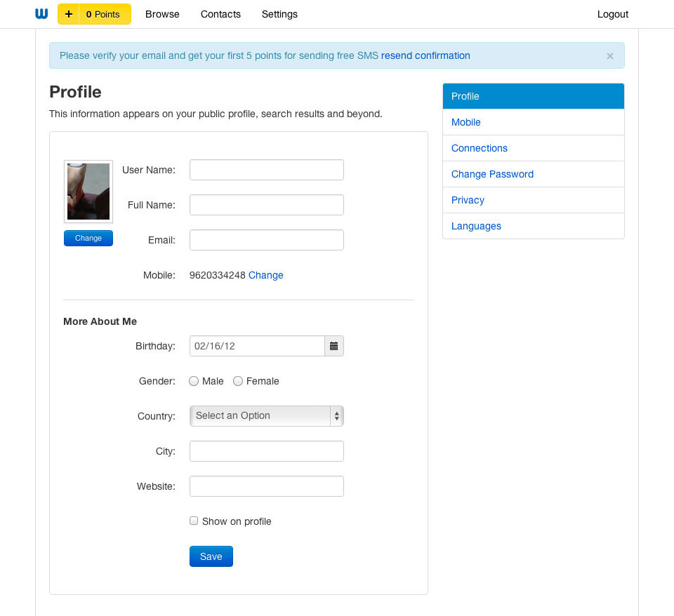Open Settings in the top navigation

tap(279, 14)
